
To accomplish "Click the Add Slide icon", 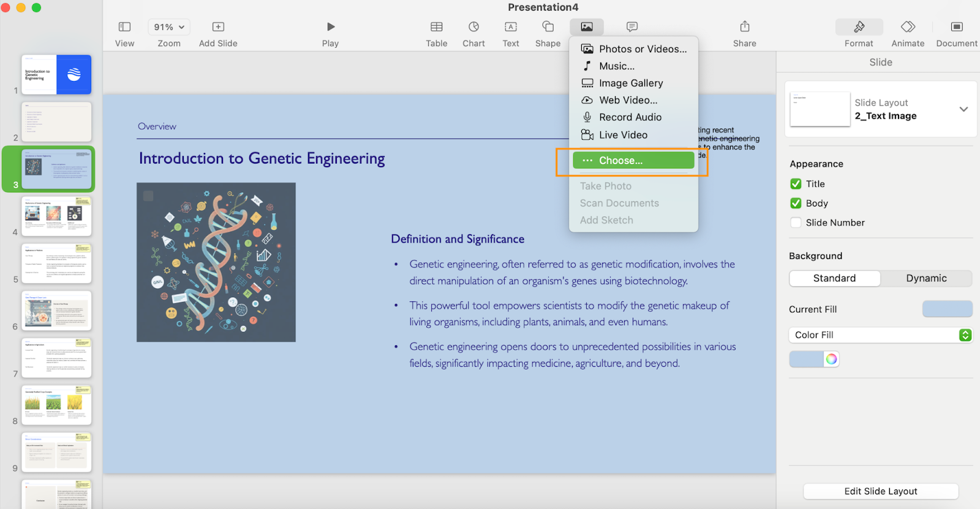I will tap(218, 27).
